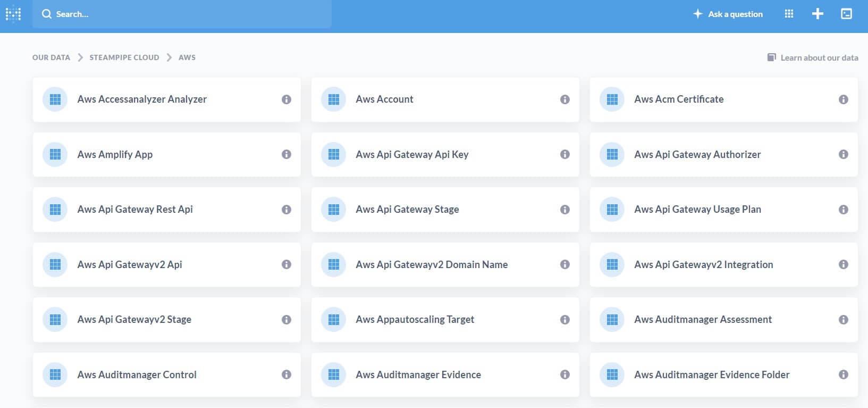Show info for Aws Auditmanager Assessment

coord(844,320)
